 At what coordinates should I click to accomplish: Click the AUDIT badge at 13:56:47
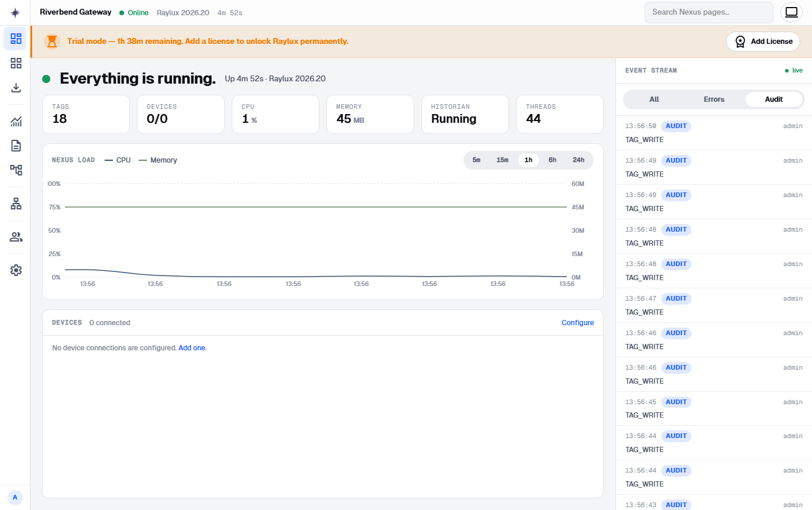pos(676,299)
